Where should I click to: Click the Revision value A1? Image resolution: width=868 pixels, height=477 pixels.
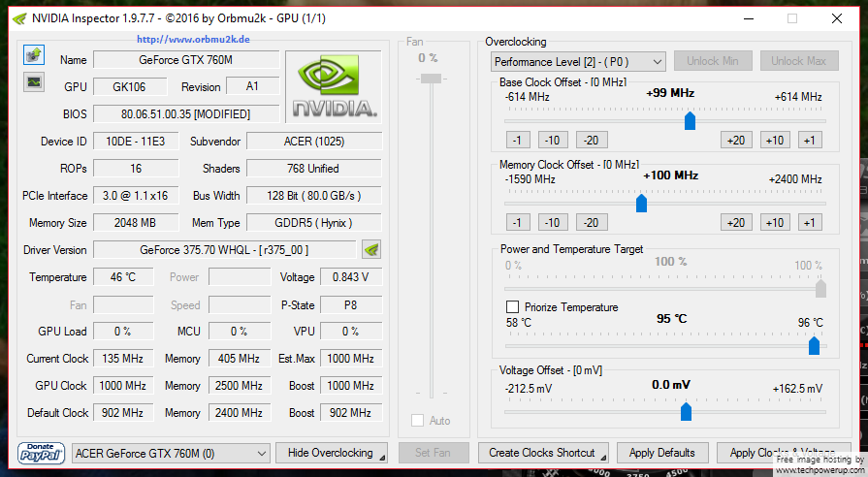point(252,86)
